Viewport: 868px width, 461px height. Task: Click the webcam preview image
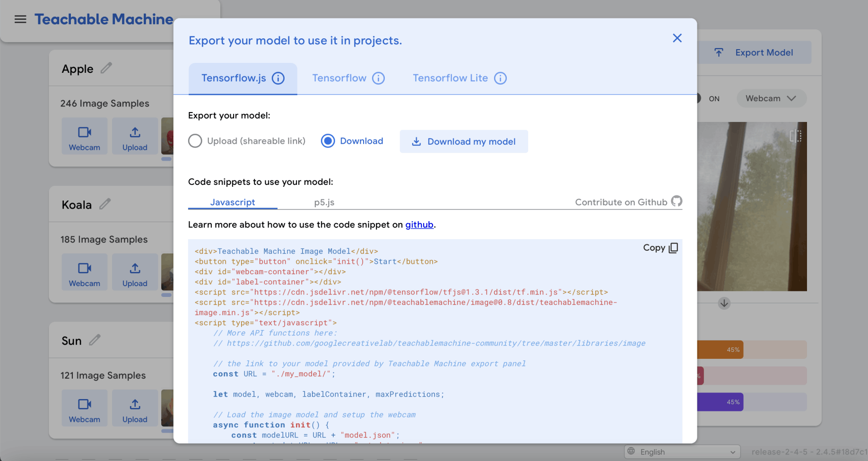click(752, 207)
